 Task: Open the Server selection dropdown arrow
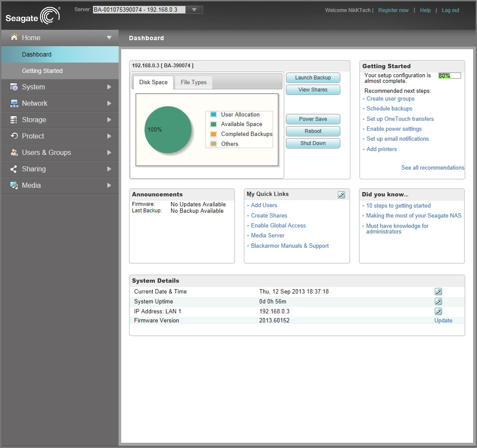coord(194,10)
